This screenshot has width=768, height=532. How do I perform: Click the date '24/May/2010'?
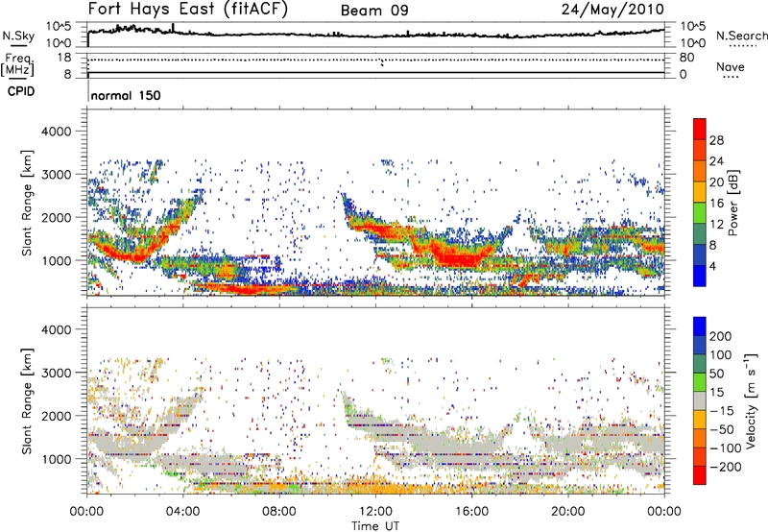[x=612, y=10]
